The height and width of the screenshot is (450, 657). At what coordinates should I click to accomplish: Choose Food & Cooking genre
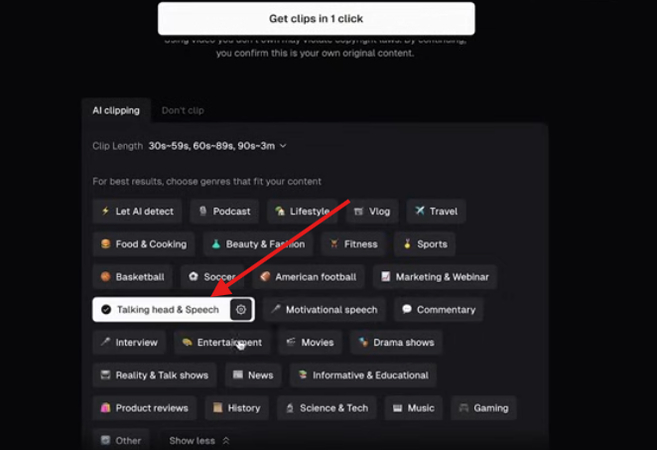point(144,244)
